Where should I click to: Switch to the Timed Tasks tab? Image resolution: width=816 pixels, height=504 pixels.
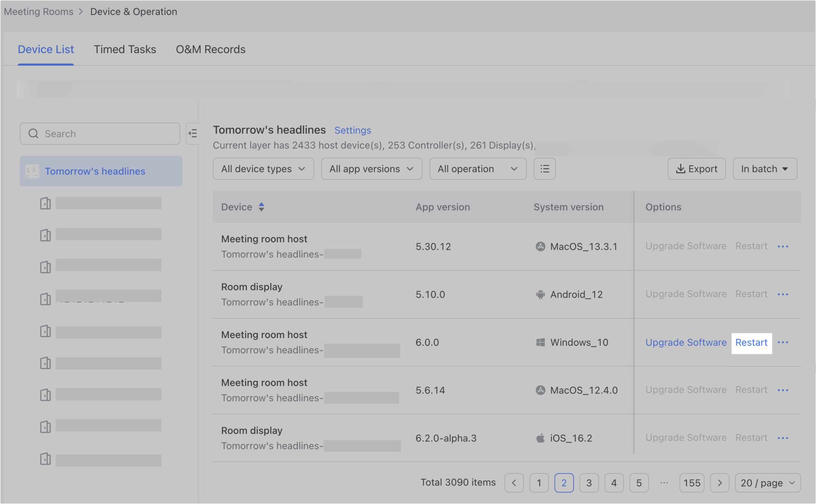click(x=125, y=49)
